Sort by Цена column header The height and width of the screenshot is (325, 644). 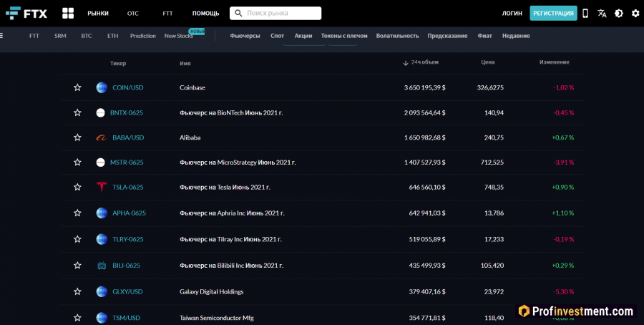[x=487, y=62]
